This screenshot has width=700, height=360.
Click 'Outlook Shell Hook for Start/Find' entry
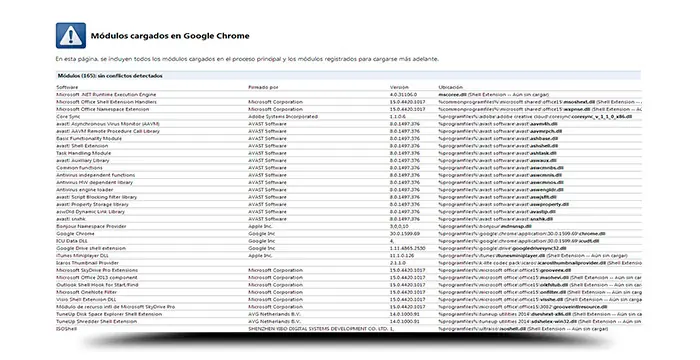(97, 285)
